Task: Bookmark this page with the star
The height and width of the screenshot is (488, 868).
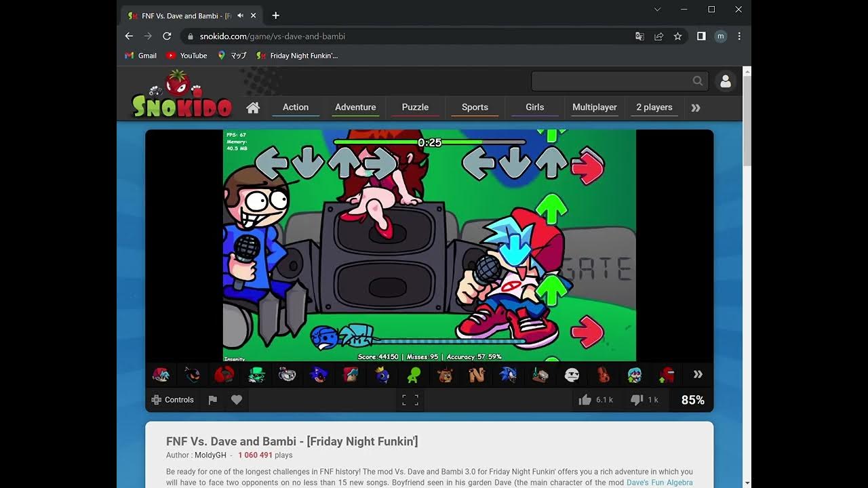Action: coord(677,37)
